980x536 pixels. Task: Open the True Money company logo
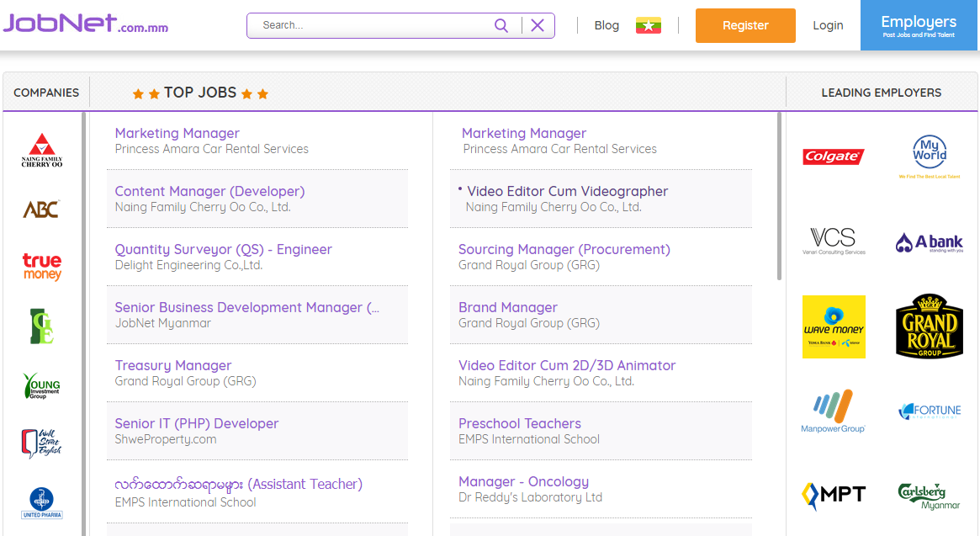[x=42, y=267]
